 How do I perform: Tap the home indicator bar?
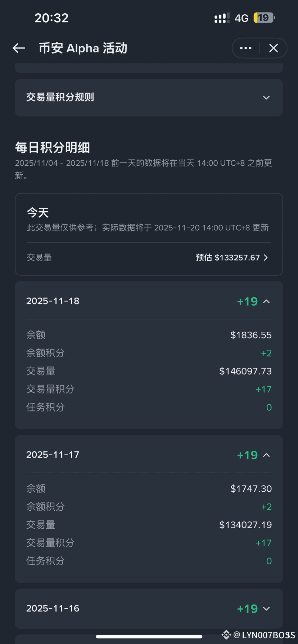pyautogui.click(x=149, y=636)
